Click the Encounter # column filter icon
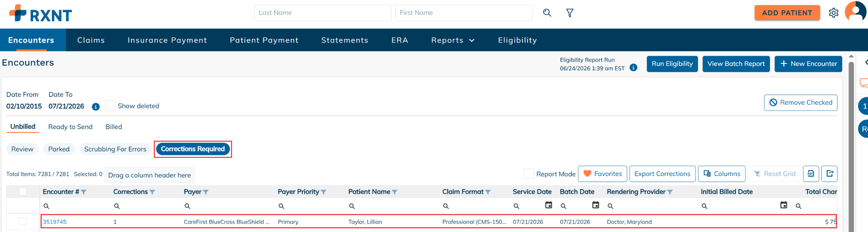The width and height of the screenshot is (868, 232). [x=84, y=192]
